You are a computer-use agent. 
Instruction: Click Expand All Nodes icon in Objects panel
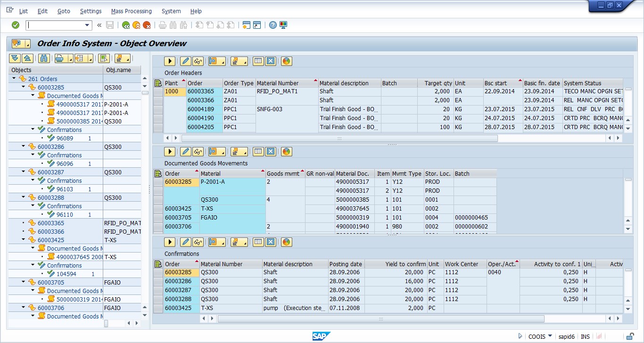[15, 58]
